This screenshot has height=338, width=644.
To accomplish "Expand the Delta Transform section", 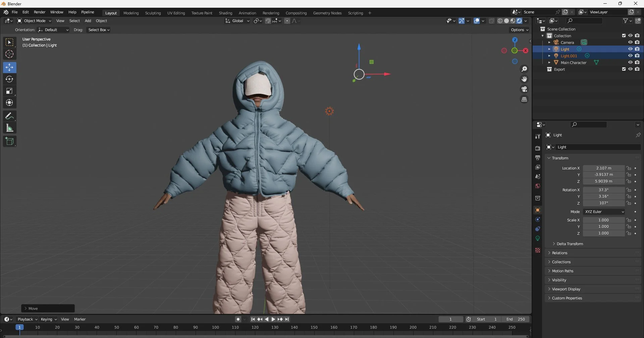I will point(570,244).
